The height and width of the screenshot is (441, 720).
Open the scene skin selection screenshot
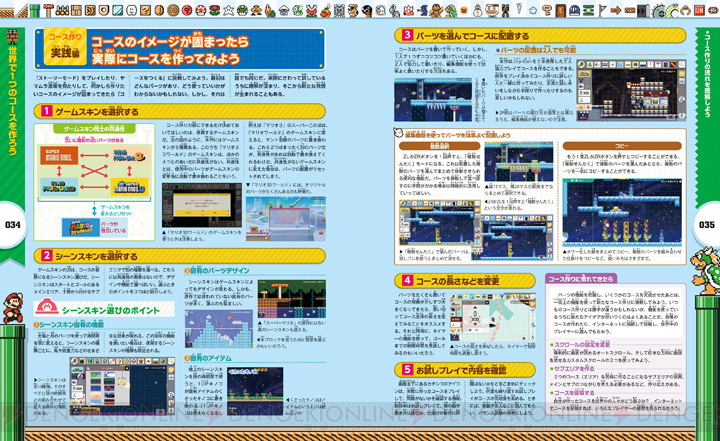(x=122, y=386)
